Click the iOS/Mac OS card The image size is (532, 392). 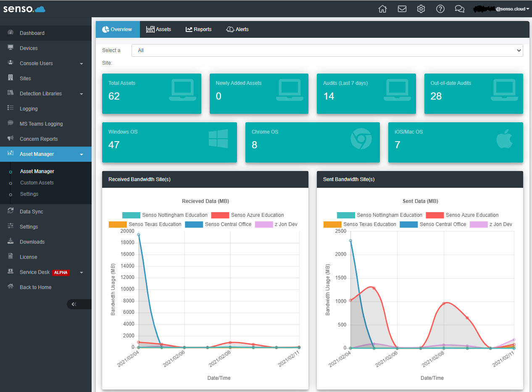[x=456, y=142]
